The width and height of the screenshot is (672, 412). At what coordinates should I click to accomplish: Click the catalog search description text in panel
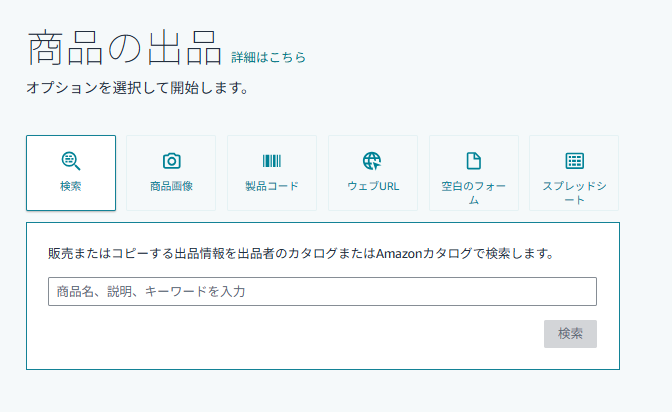click(300, 254)
